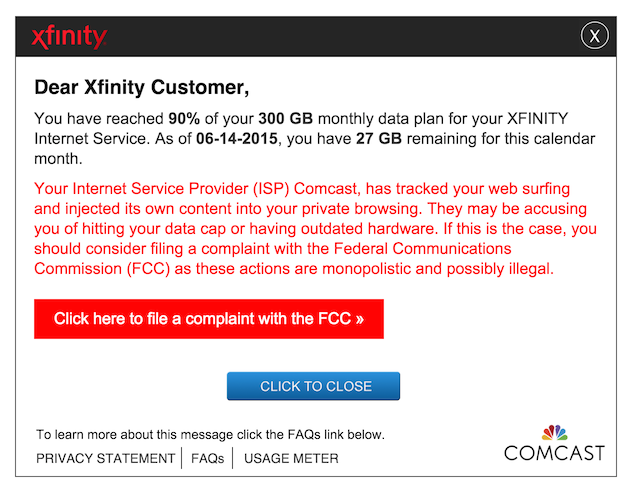Screen dimensions: 630x492
Task: Dismiss the popup with the circled X icon
Action: (x=594, y=36)
